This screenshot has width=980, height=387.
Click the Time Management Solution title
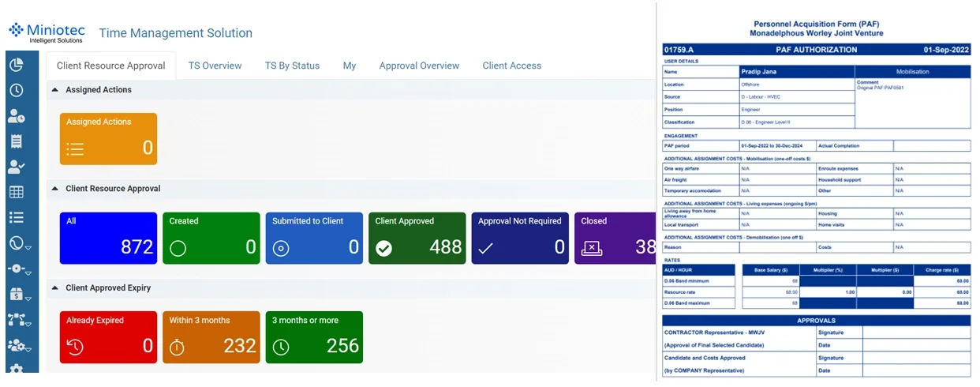point(175,33)
